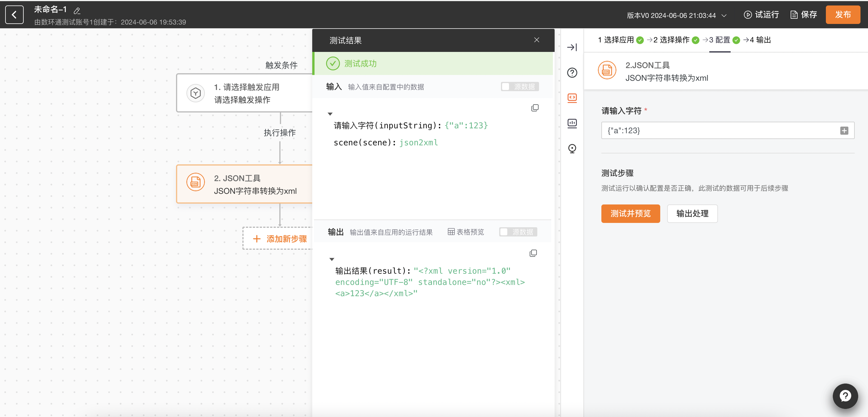This screenshot has height=417, width=868.
Task: Click the trigger node hexagon icon
Action: pyautogui.click(x=195, y=93)
